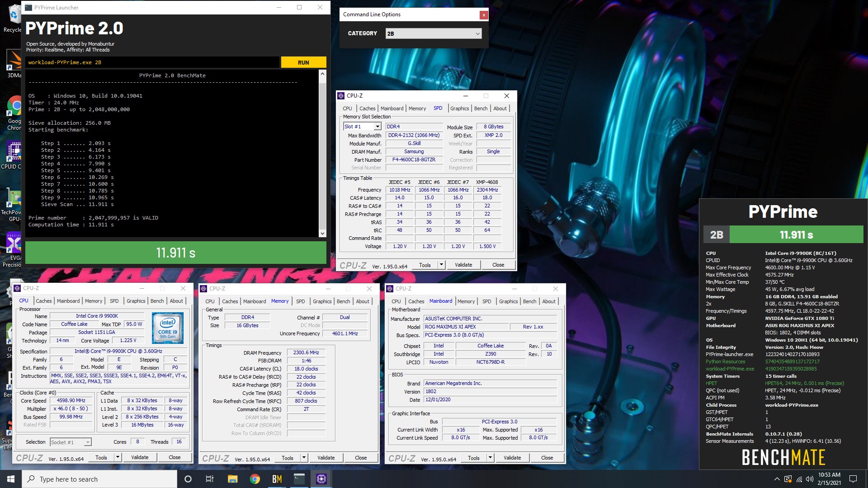Click the Intel Core i9 logo badge
This screenshot has height=488, width=868.
pyautogui.click(x=168, y=328)
